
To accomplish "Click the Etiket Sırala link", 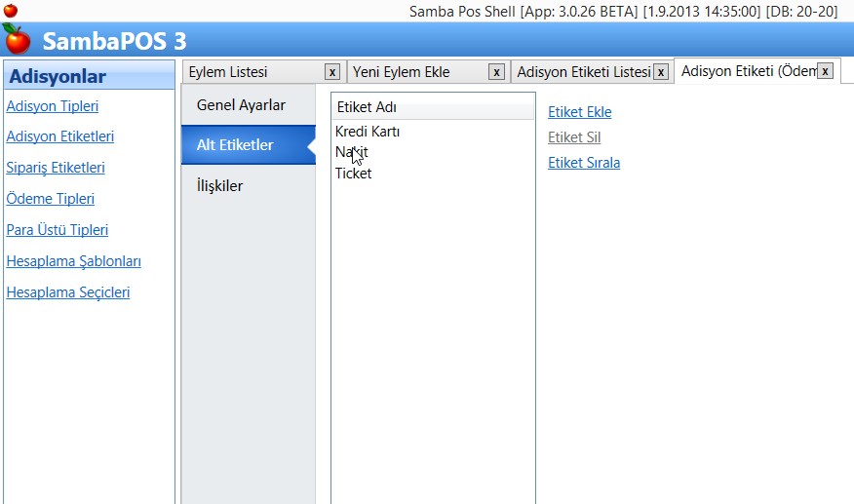I will [583, 163].
